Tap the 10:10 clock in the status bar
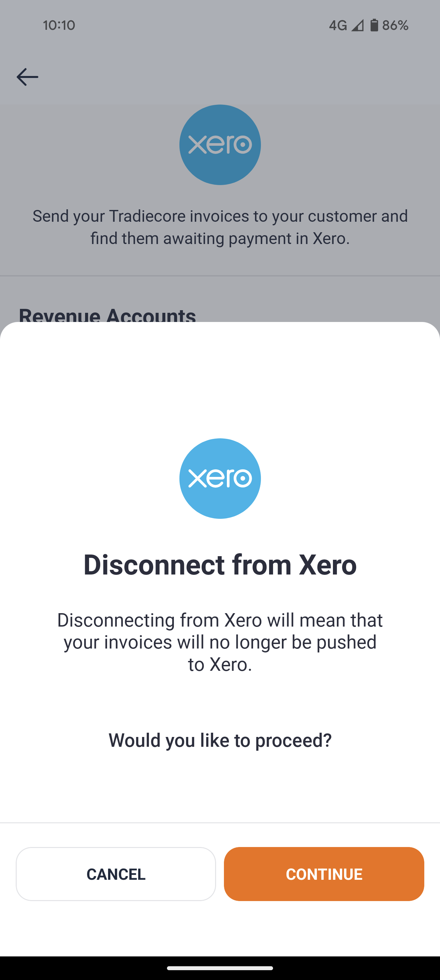440x980 pixels. 59,26
